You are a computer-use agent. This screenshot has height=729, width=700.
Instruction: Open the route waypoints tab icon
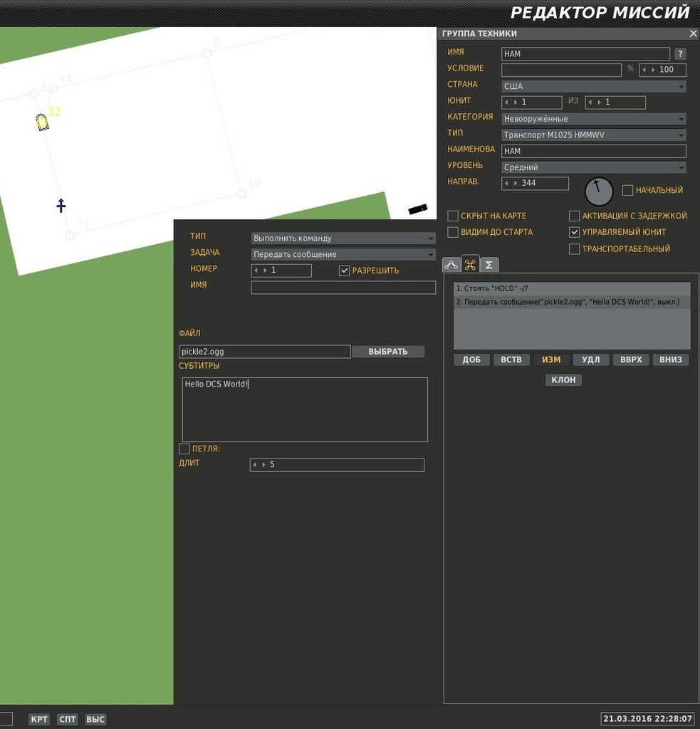(451, 265)
